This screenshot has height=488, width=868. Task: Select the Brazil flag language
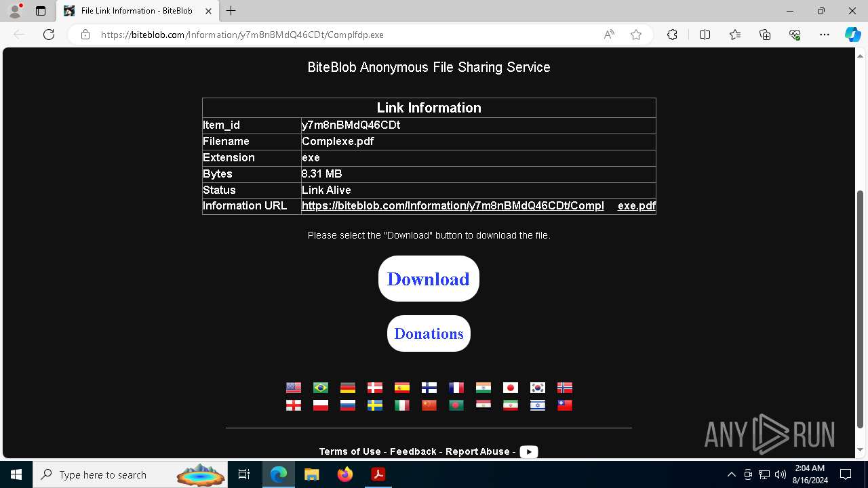pyautogui.click(x=321, y=388)
